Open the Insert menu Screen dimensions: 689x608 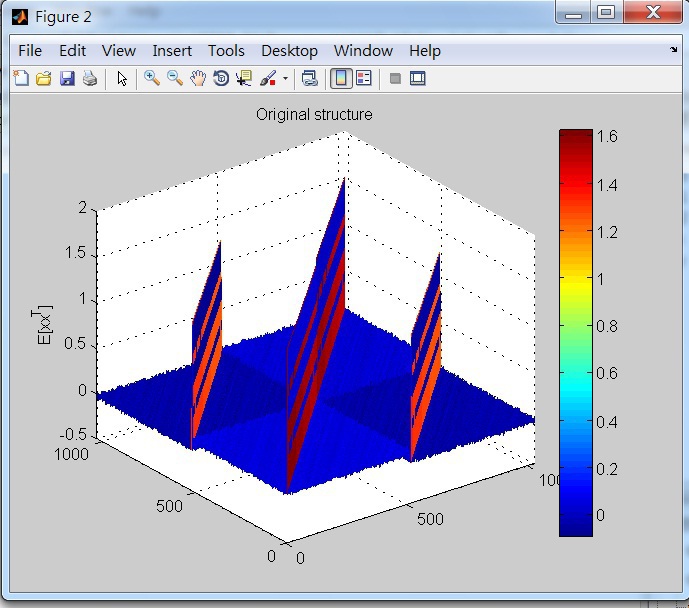(172, 51)
